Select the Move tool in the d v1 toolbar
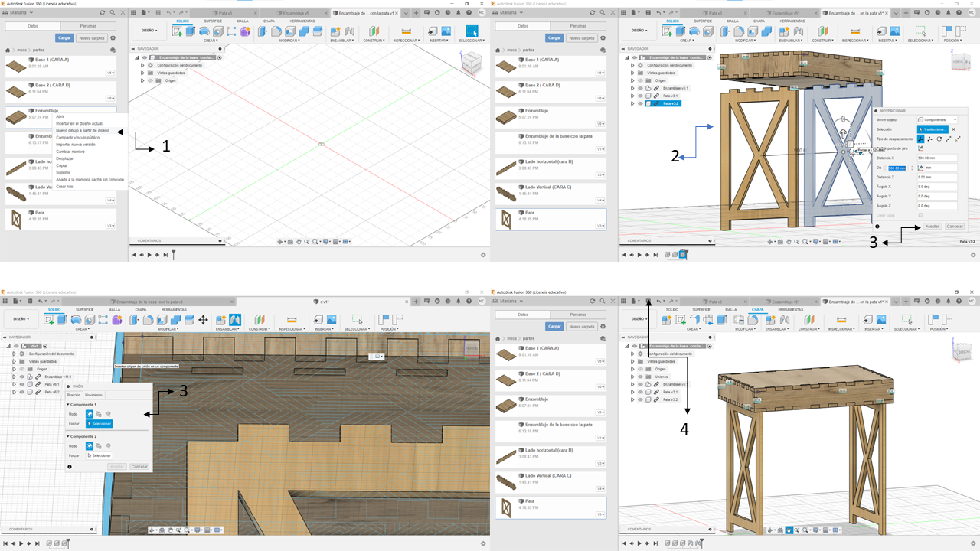This screenshot has height=551, width=980. (203, 320)
